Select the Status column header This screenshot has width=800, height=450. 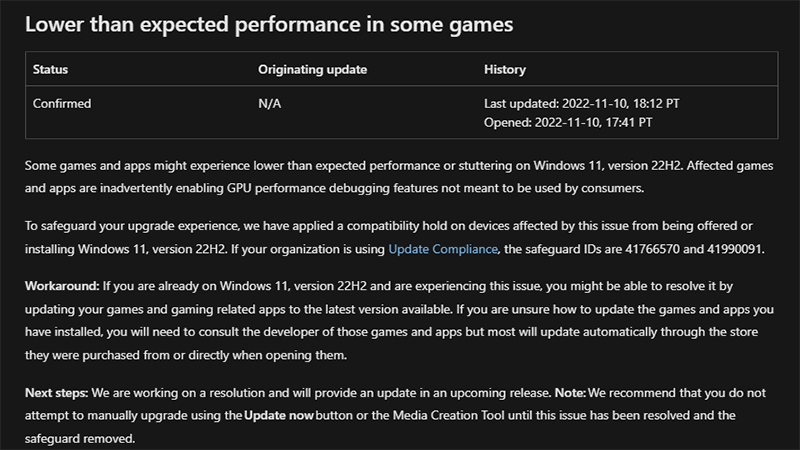tap(51, 70)
